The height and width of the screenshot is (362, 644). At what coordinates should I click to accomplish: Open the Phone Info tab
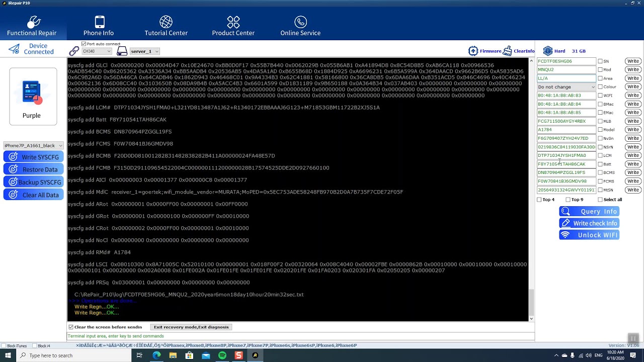[x=99, y=26]
